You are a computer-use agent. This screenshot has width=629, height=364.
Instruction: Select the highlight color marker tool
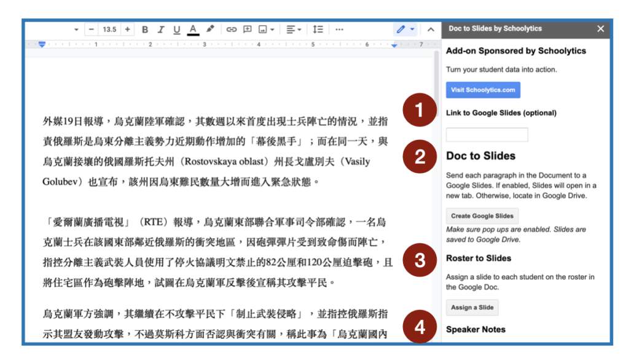[x=210, y=29]
